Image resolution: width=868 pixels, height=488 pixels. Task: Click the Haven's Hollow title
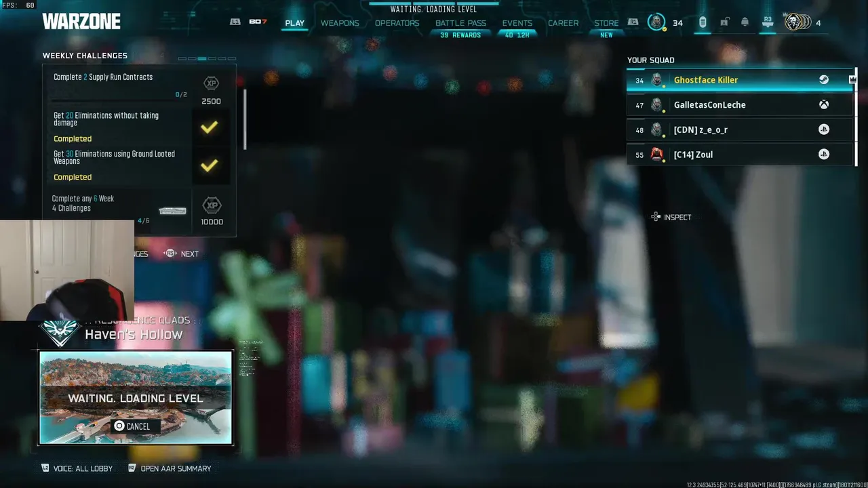click(134, 334)
